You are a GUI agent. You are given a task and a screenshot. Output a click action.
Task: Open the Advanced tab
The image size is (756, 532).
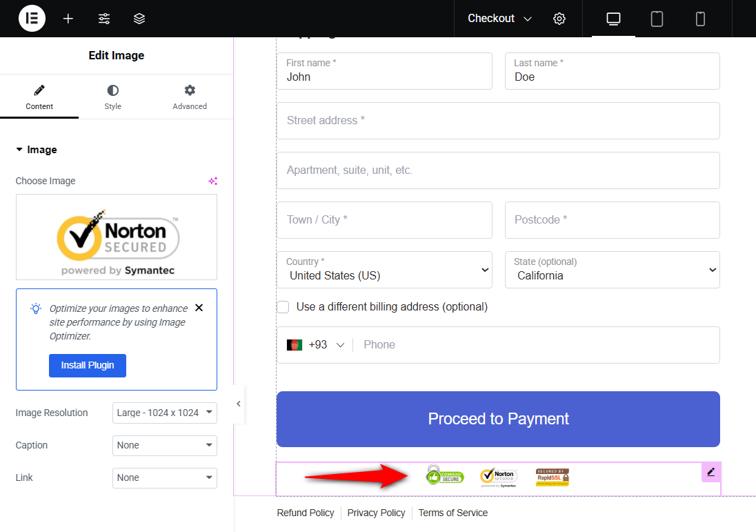(190, 97)
